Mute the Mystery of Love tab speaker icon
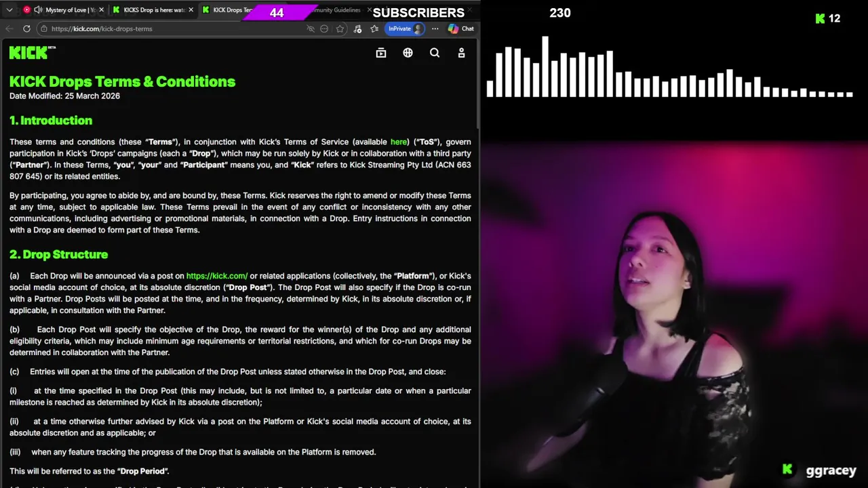This screenshot has height=488, width=868. (x=38, y=10)
